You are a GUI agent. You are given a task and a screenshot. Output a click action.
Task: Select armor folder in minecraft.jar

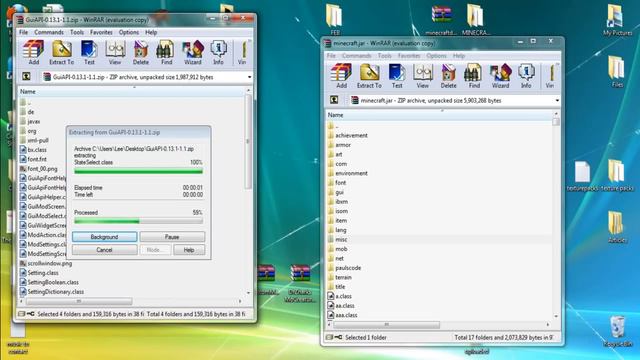(339, 145)
